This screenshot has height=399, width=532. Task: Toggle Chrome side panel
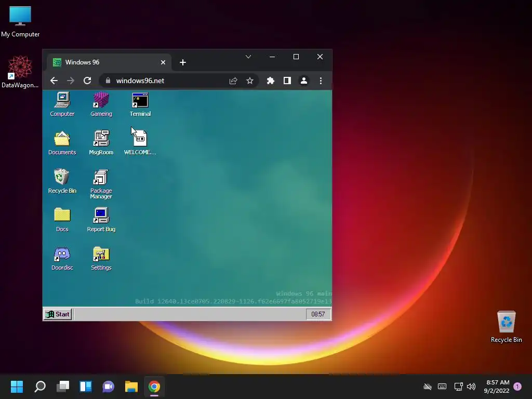[x=287, y=81]
